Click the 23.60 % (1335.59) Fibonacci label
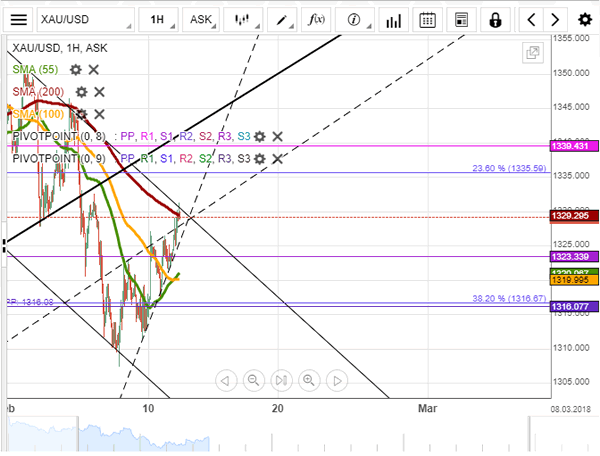Viewport: 600px width, 456px height. pos(509,168)
